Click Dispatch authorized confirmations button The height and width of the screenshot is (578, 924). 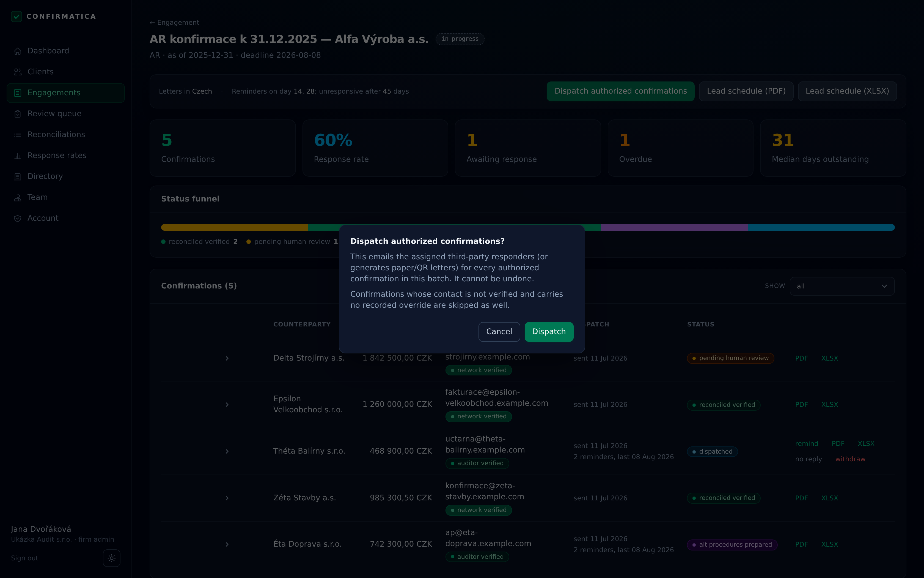620,91
